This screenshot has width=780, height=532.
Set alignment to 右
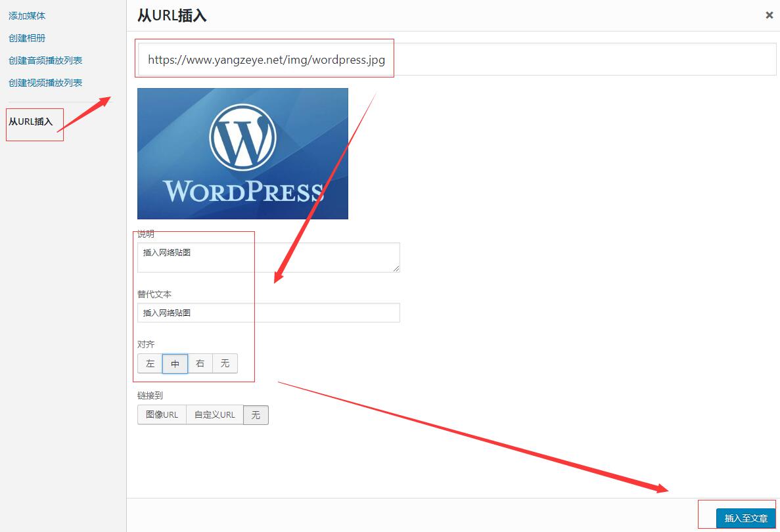pos(200,364)
